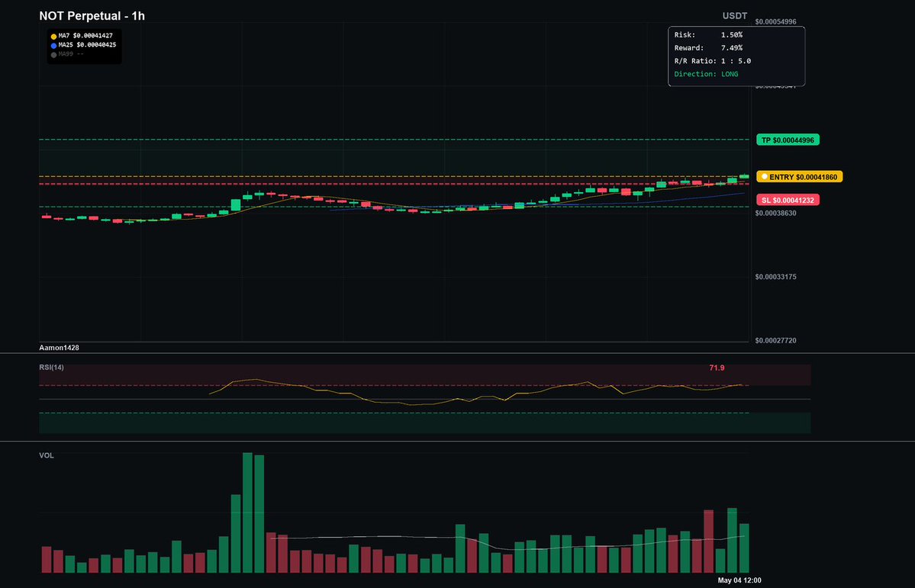
Task: Click the R/R Ratio 1 : 5.0 row
Action: pyautogui.click(x=713, y=61)
